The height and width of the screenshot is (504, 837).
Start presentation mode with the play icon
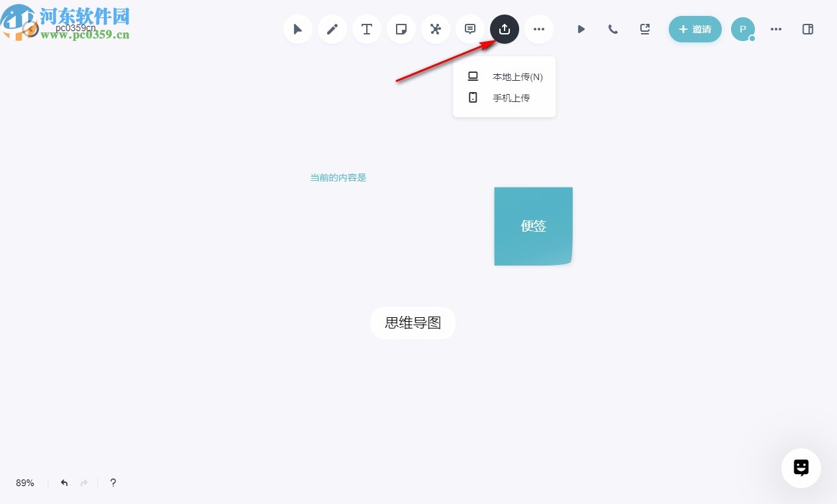click(x=581, y=29)
